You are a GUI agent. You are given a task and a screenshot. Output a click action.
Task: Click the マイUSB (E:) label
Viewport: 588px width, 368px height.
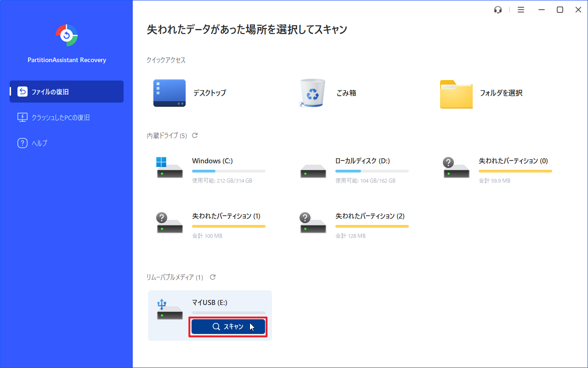pos(209,303)
